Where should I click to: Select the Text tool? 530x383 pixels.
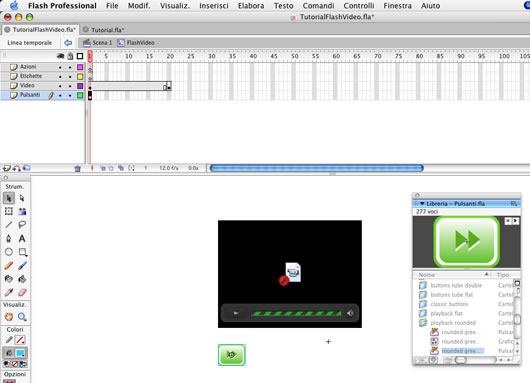tap(22, 239)
